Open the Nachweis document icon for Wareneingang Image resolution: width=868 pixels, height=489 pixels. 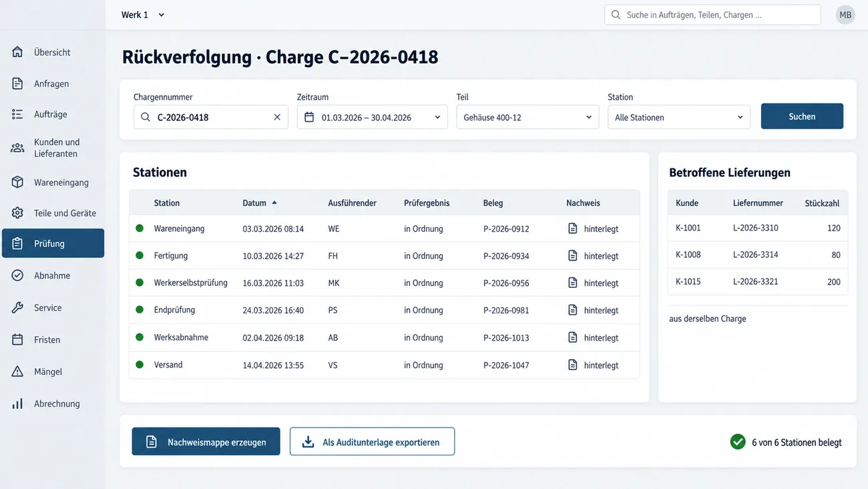pos(573,228)
